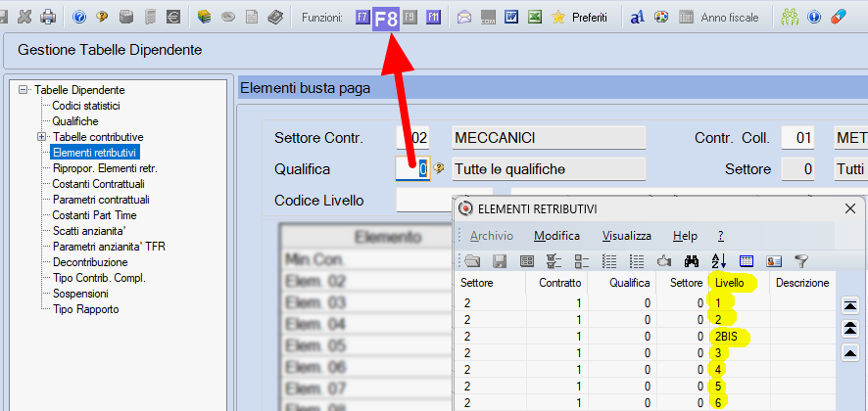The height and width of the screenshot is (411, 868).
Task: Click the mail envelope icon
Action: pyautogui.click(x=464, y=18)
